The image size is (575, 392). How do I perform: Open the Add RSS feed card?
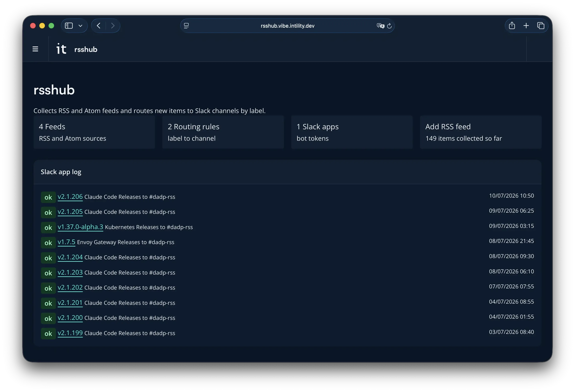[x=481, y=132]
